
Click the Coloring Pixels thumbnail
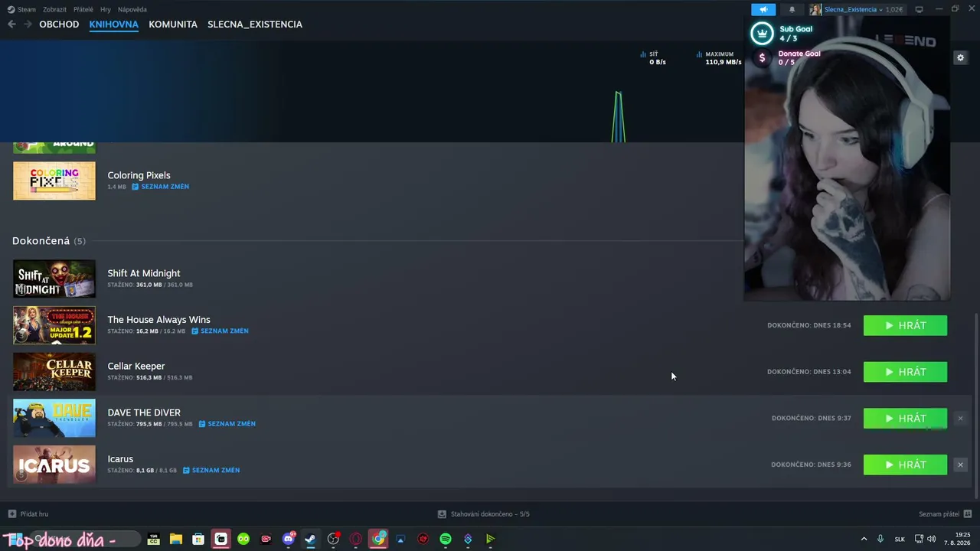pos(54,181)
